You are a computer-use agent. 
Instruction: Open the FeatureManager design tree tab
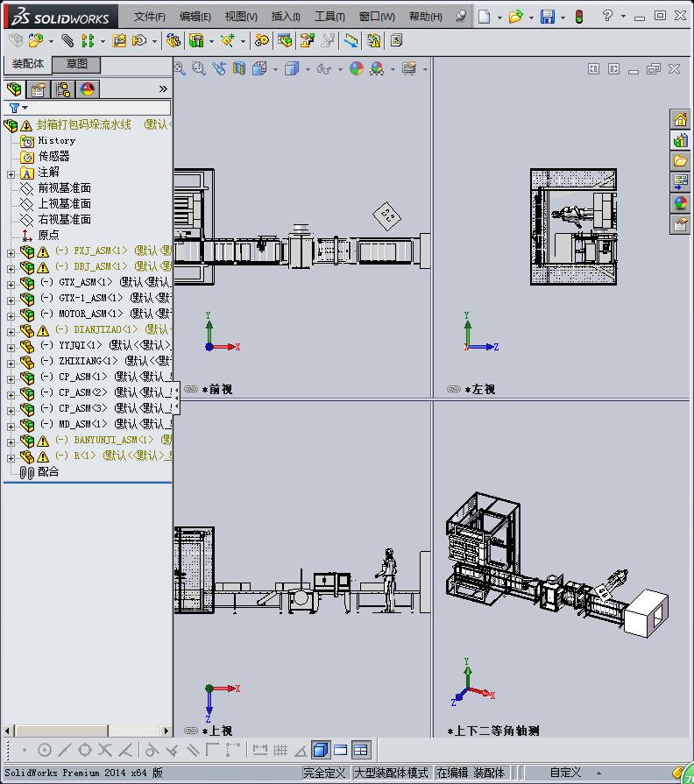click(x=15, y=89)
